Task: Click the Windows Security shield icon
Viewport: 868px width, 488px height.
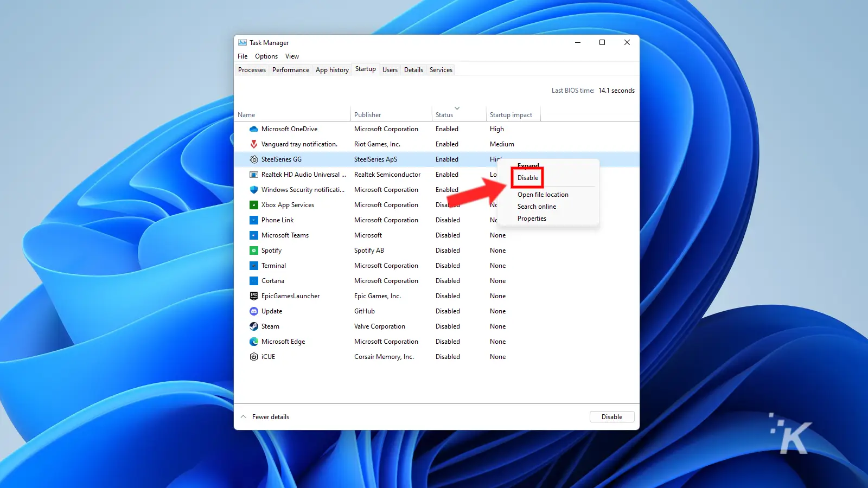Action: (x=253, y=190)
